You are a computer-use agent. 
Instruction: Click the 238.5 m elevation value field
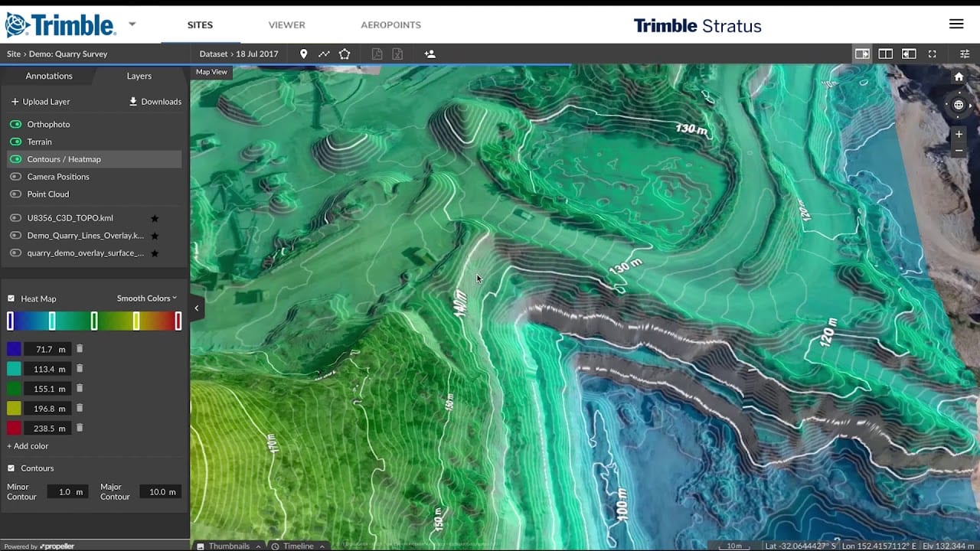[47, 428]
